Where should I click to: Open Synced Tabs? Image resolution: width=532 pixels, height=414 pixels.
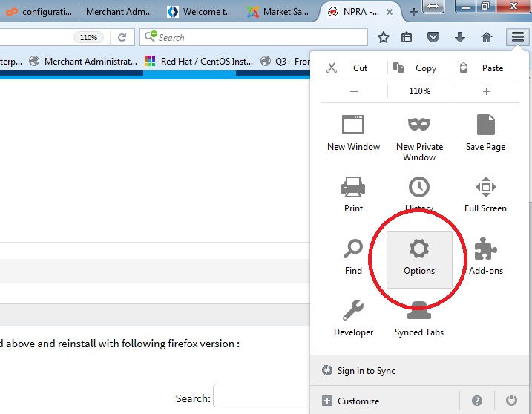pyautogui.click(x=419, y=311)
